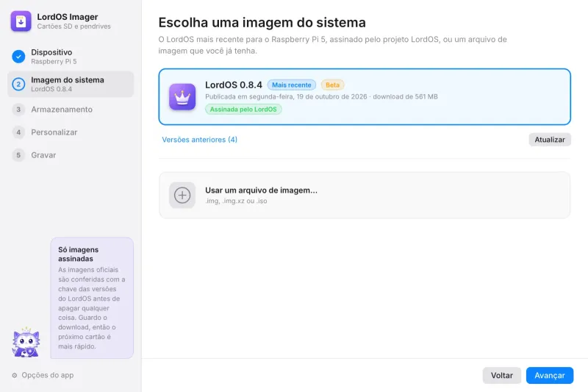Click the LordOS 0.8.4 sidebar subtitle
588x392 pixels.
(x=51, y=89)
